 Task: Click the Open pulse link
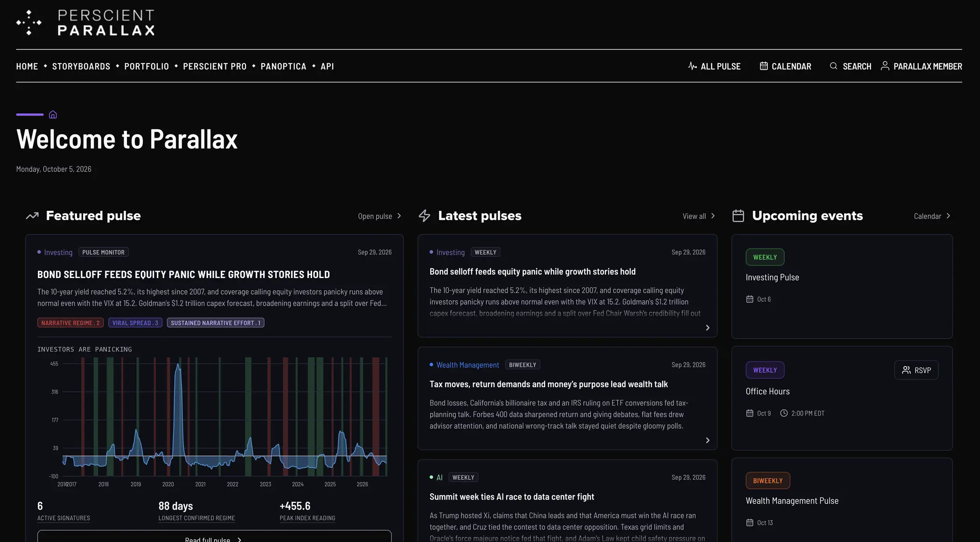click(380, 216)
